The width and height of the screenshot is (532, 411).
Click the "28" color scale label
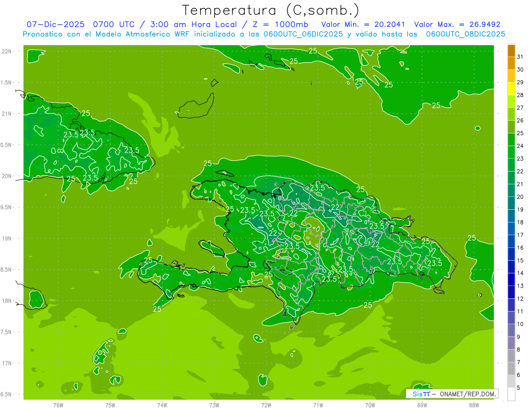[520, 95]
